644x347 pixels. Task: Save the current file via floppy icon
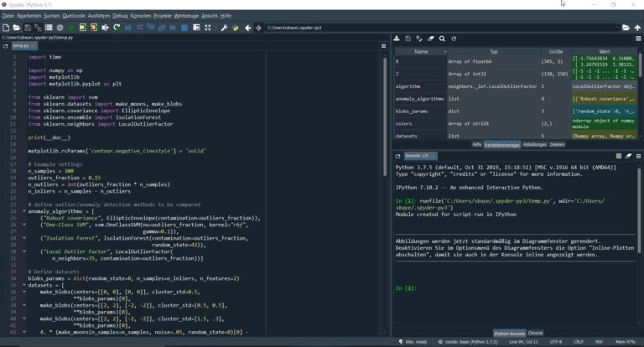[28, 28]
